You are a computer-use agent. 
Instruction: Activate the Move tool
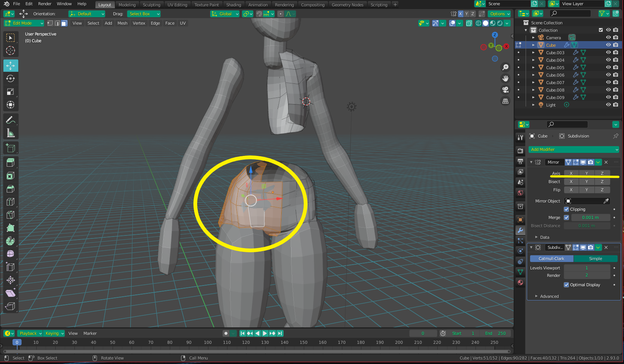[x=10, y=65]
